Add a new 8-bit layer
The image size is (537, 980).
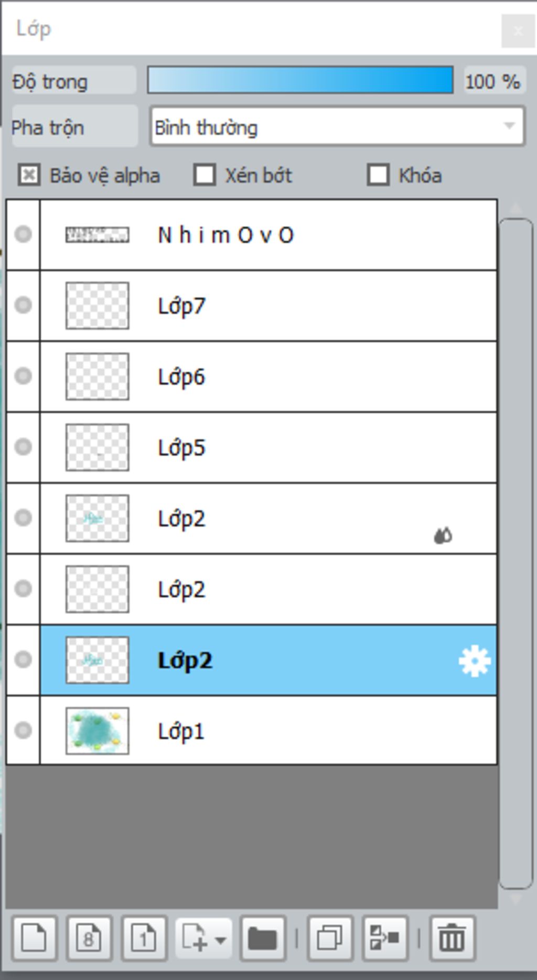tap(89, 938)
